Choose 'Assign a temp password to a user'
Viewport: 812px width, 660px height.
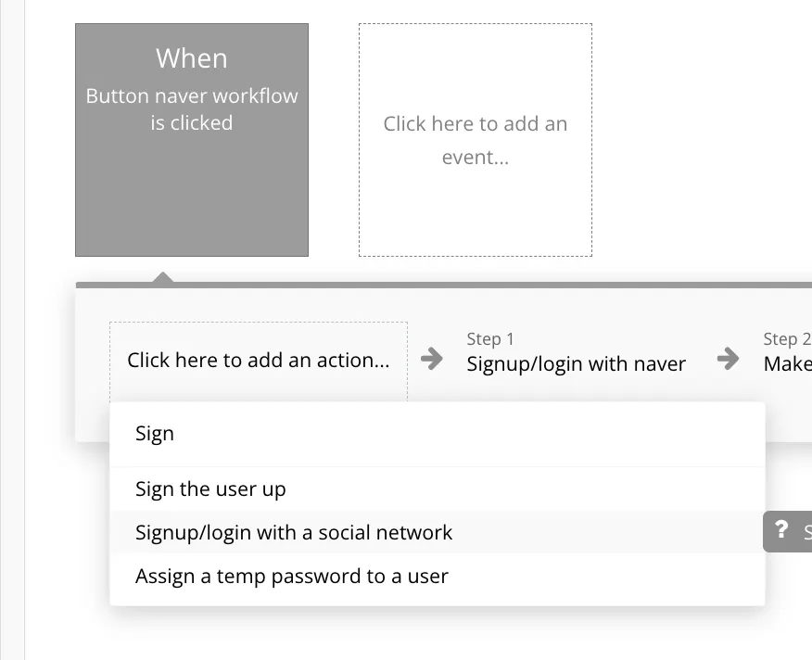(292, 577)
